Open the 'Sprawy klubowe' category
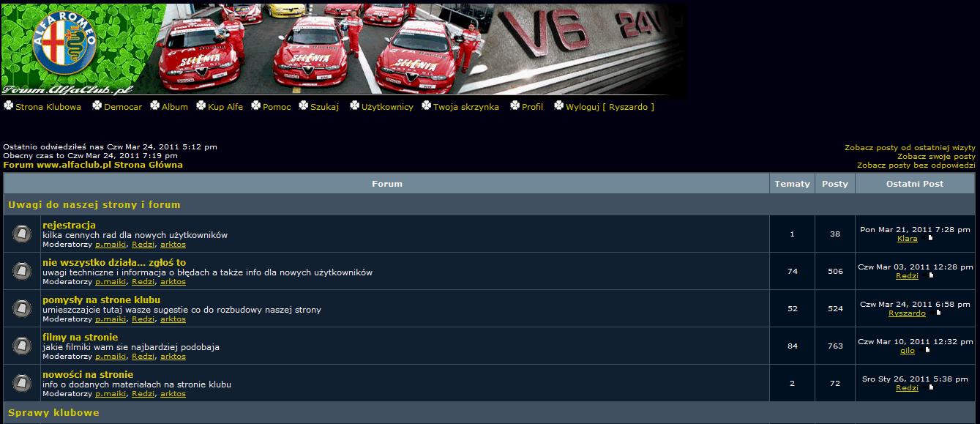This screenshot has height=424, width=980. point(53,413)
